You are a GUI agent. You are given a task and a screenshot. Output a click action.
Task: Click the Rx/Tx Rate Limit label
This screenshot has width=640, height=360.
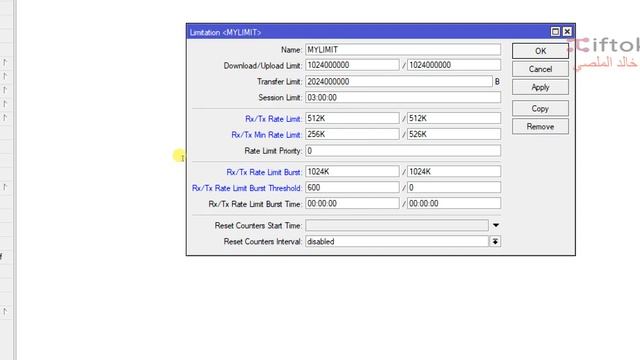[x=273, y=119]
